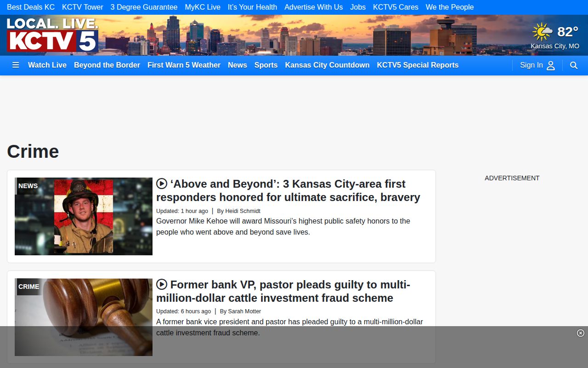Click author name Heidi Schmidt
588x368 pixels.
coord(243,211)
